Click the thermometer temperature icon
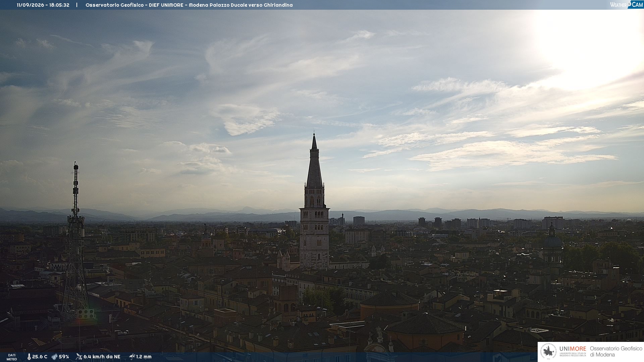Viewport: 644px width, 362px height. tap(29, 357)
